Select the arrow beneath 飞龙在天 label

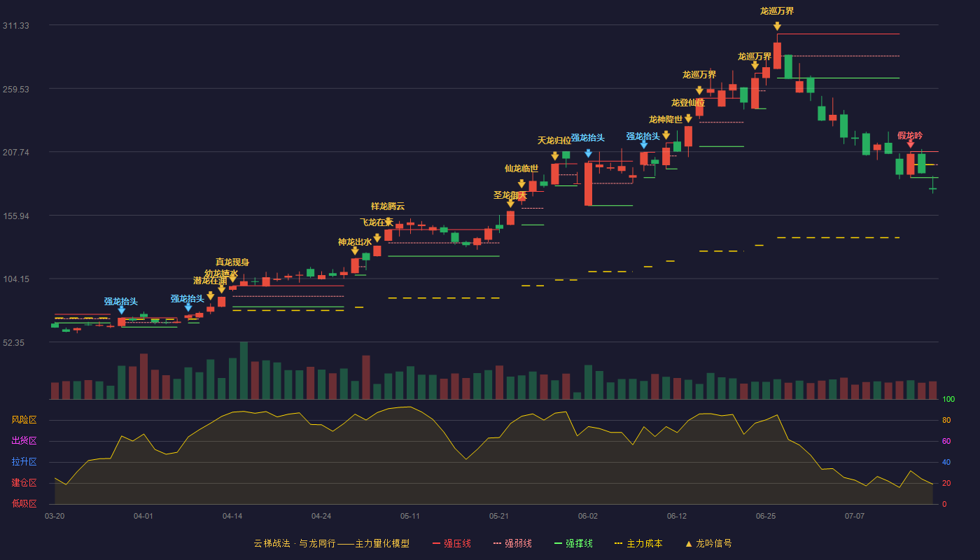tap(377, 238)
